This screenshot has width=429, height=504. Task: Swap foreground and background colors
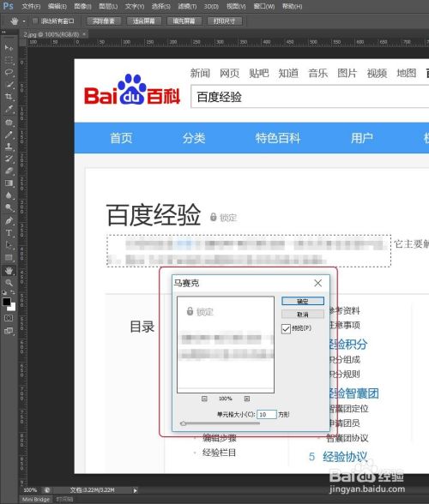pos(13,292)
